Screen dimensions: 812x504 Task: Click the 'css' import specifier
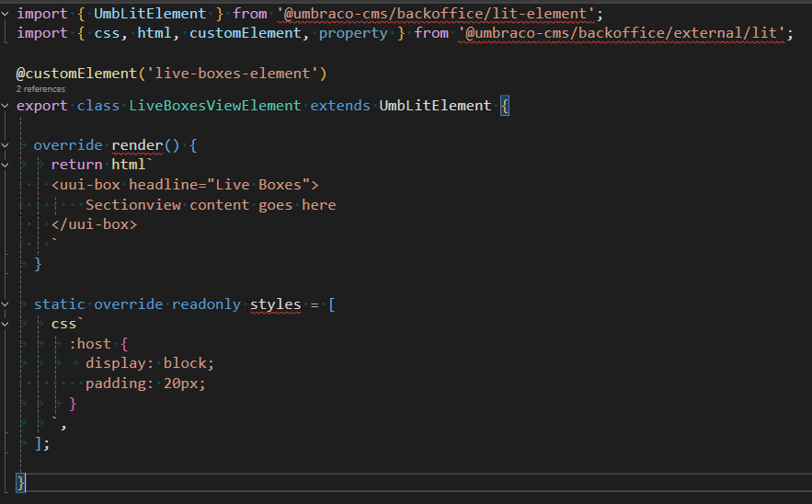point(107,33)
